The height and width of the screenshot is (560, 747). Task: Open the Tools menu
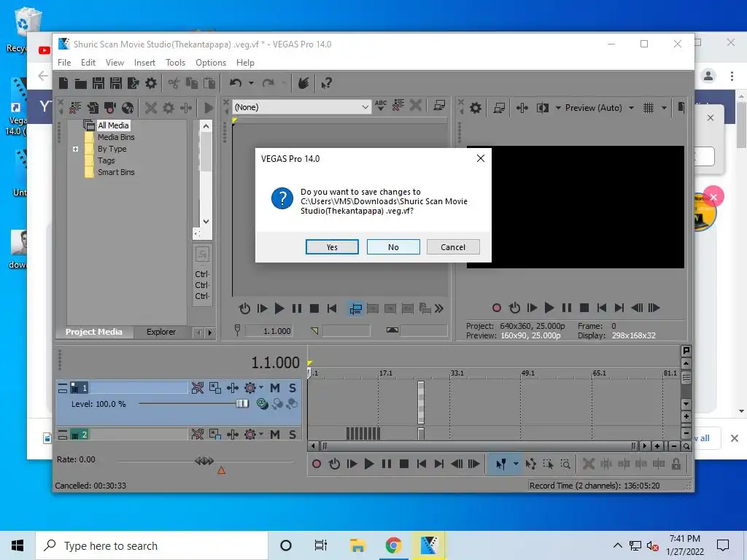pos(175,63)
